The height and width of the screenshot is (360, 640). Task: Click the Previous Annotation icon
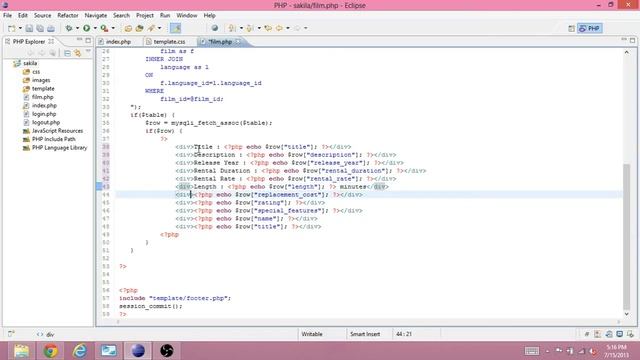coord(250,28)
